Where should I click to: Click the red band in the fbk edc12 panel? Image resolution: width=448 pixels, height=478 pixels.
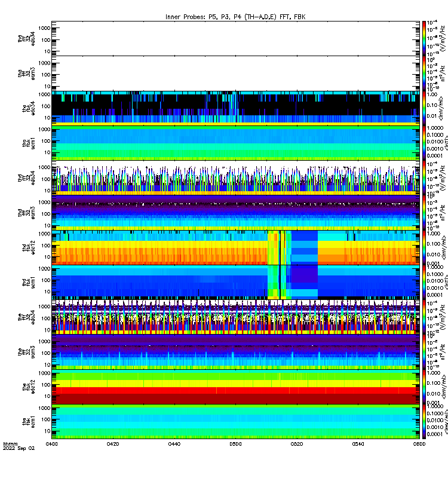pyautogui.click(x=235, y=391)
